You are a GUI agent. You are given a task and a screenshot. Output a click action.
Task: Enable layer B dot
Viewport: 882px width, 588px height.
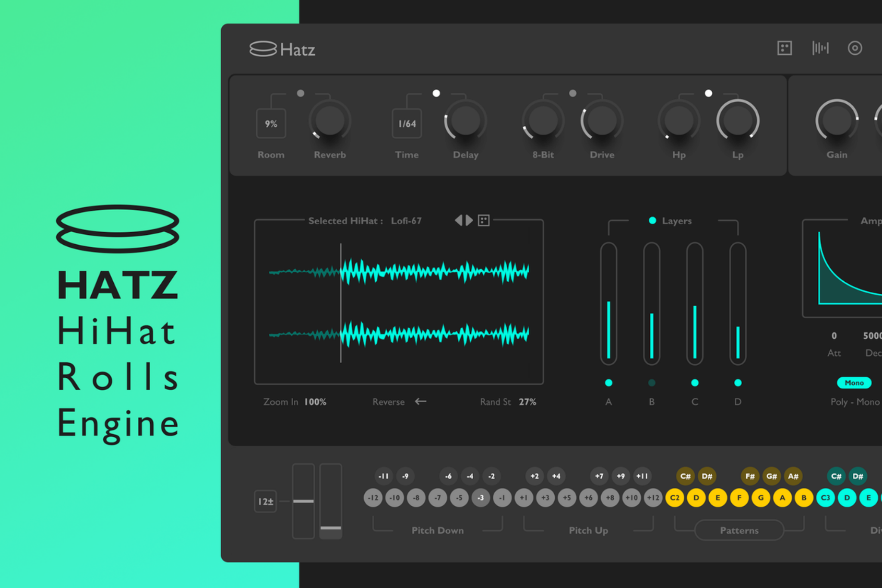tap(652, 383)
